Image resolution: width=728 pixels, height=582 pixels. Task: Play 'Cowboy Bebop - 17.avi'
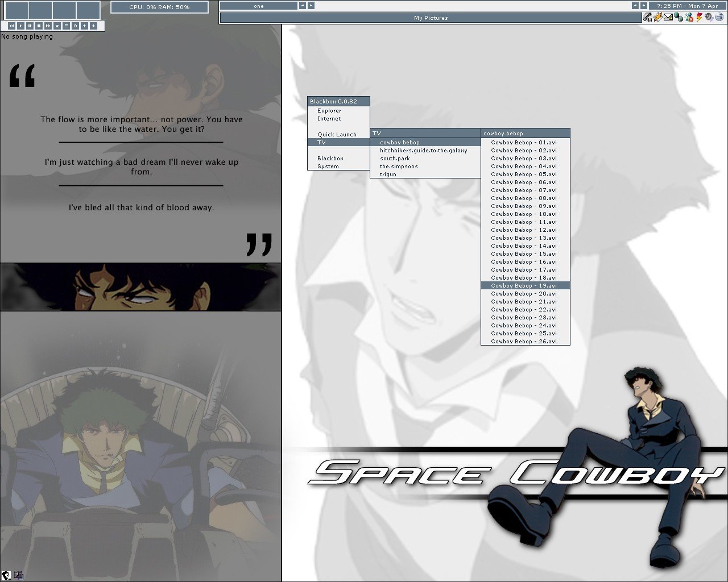pos(525,270)
